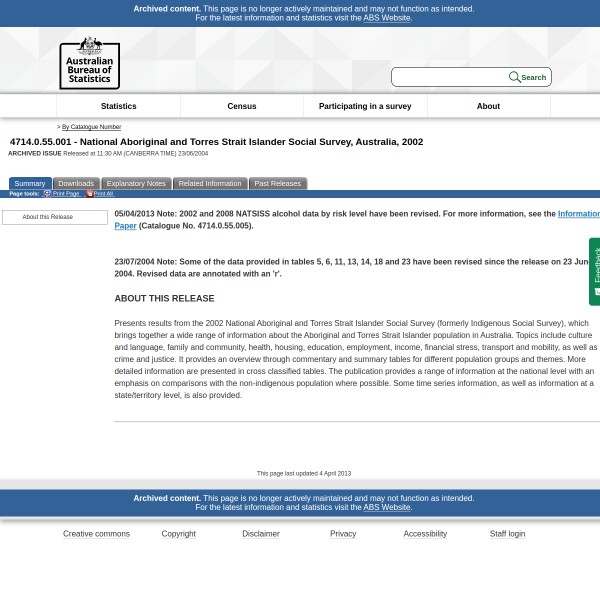The image size is (600, 600).
Task: Click the printer icon beside Print Page
Action: [47, 194]
